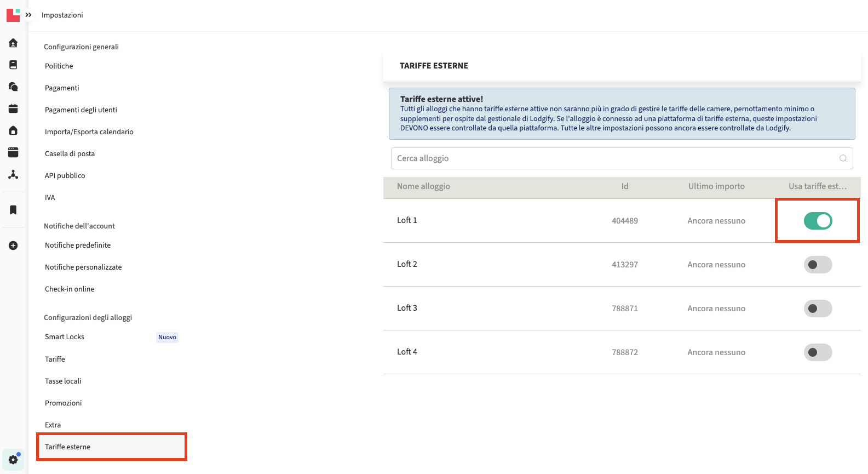This screenshot has height=474, width=868.
Task: Open Notifiche personalizzate link
Action: 83,267
